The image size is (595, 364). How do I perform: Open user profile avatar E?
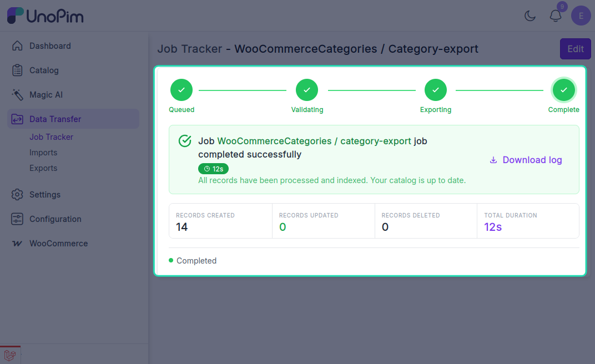(x=581, y=16)
